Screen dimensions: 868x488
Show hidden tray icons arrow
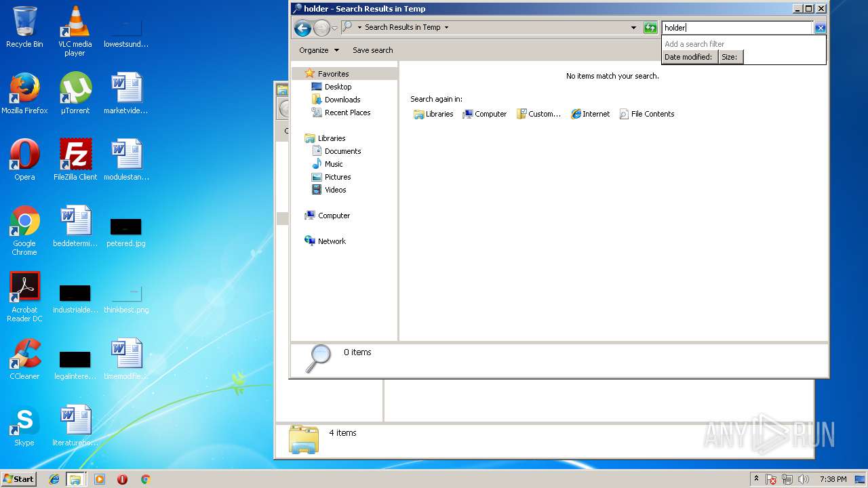[756, 479]
